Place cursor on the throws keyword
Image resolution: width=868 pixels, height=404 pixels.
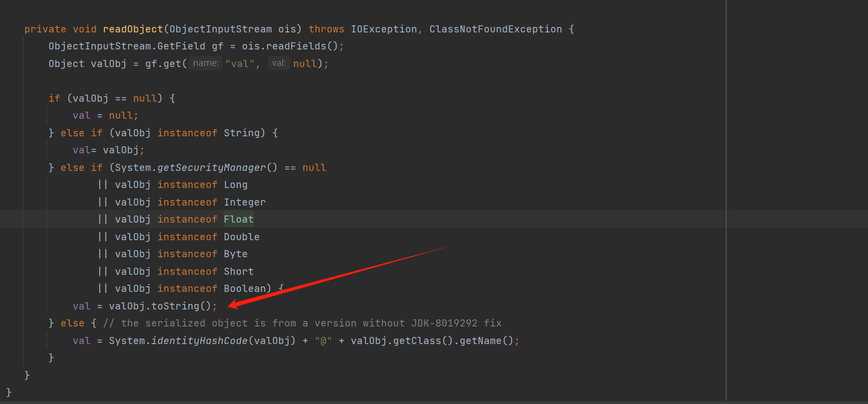point(326,29)
